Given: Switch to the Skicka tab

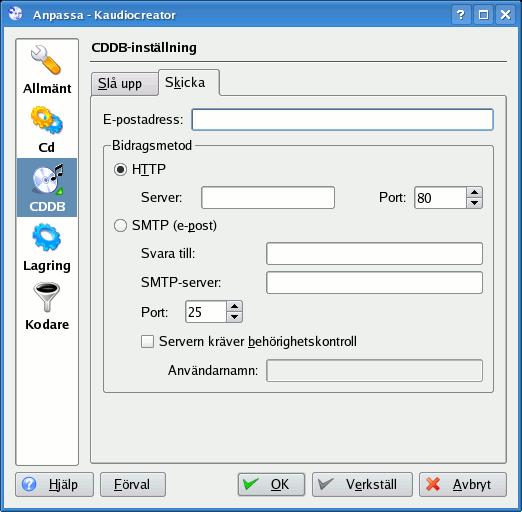Looking at the screenshot, I should coord(189,82).
